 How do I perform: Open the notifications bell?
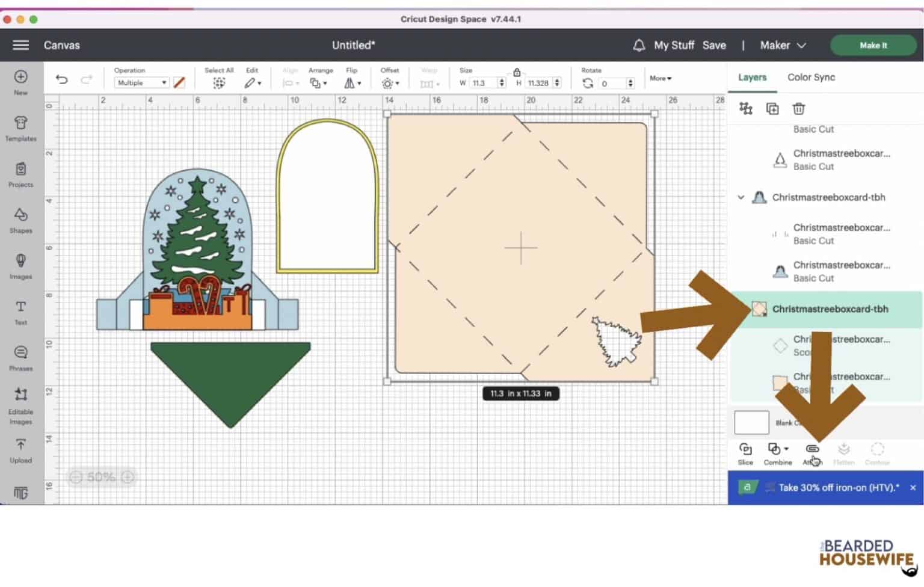[639, 45]
